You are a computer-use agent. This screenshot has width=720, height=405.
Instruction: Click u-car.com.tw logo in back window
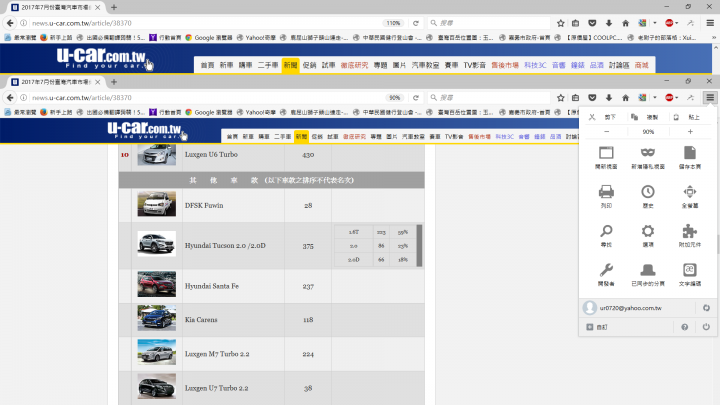coord(103,58)
